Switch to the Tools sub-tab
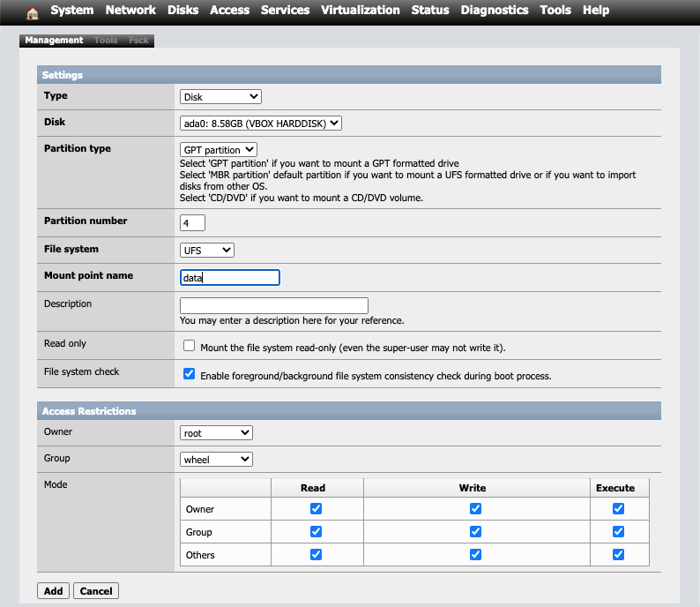700x607 pixels. (x=106, y=41)
